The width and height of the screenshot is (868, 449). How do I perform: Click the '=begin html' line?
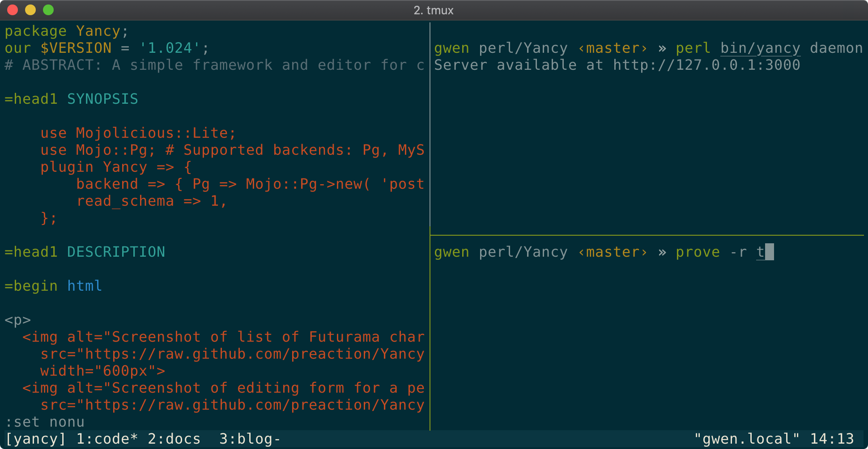tap(53, 286)
